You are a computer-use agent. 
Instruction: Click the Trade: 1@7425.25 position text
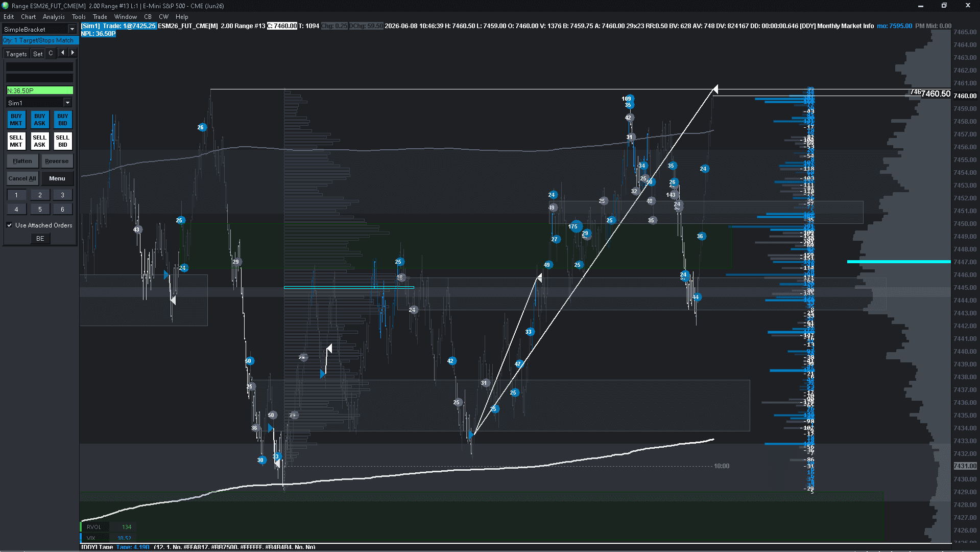[129, 26]
